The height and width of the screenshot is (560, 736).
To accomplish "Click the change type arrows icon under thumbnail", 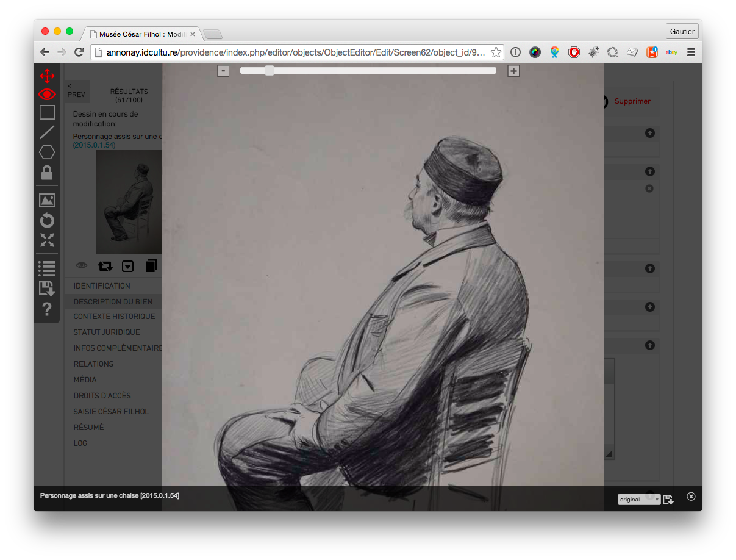I will click(x=105, y=266).
